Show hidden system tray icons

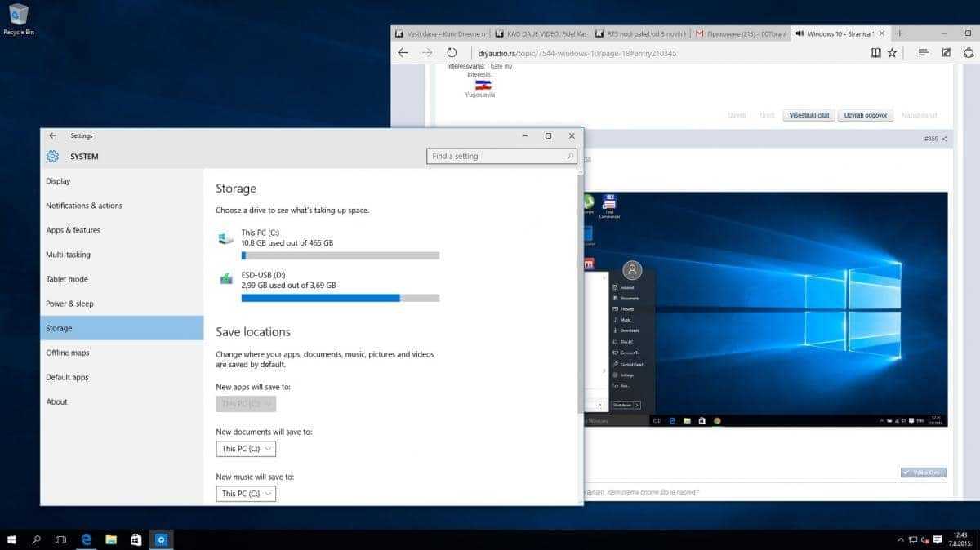tap(900, 539)
